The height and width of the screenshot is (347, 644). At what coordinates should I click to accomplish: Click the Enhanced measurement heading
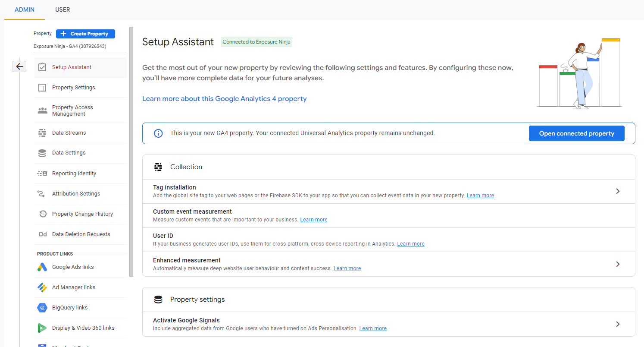(187, 260)
